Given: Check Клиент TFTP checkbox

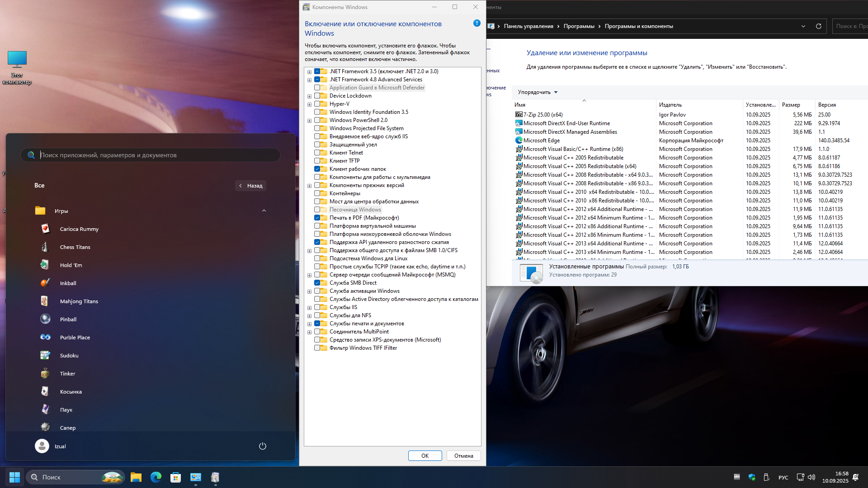Looking at the screenshot, I should click(x=317, y=161).
